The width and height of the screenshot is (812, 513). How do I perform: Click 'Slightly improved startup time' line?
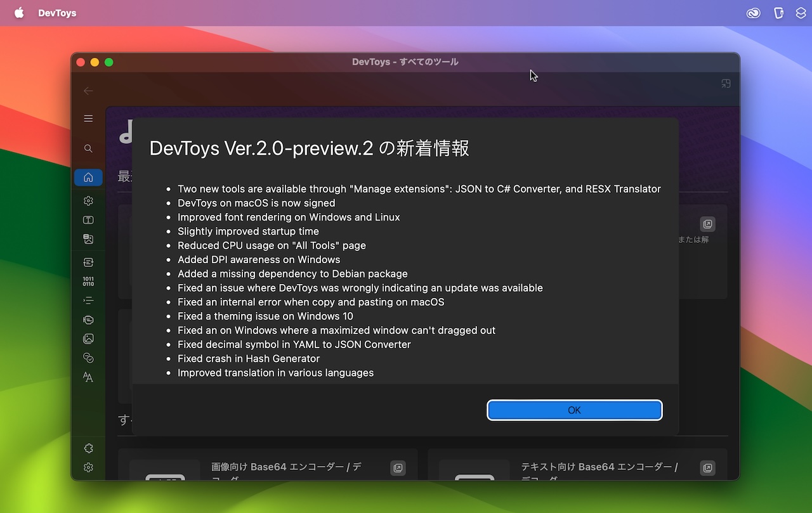pos(248,231)
